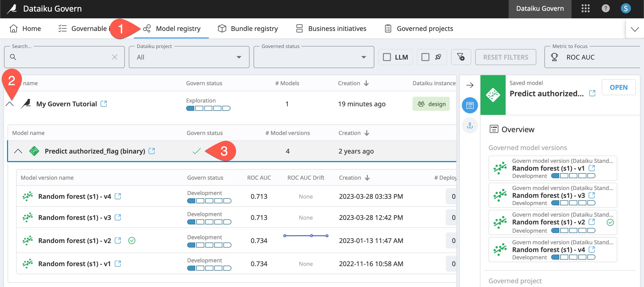Click the 0.734 ROC AUC value for v1
This screenshot has width=644, height=287.
(x=259, y=264)
